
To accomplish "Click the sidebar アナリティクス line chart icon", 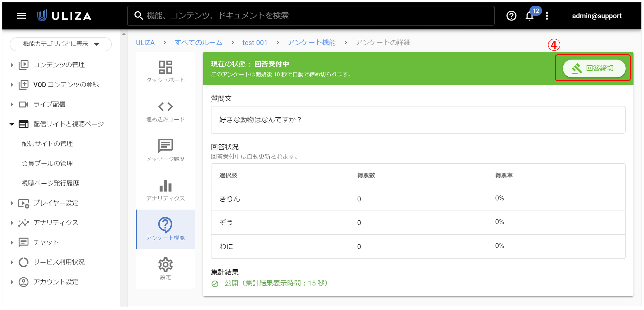I will click(x=24, y=223).
